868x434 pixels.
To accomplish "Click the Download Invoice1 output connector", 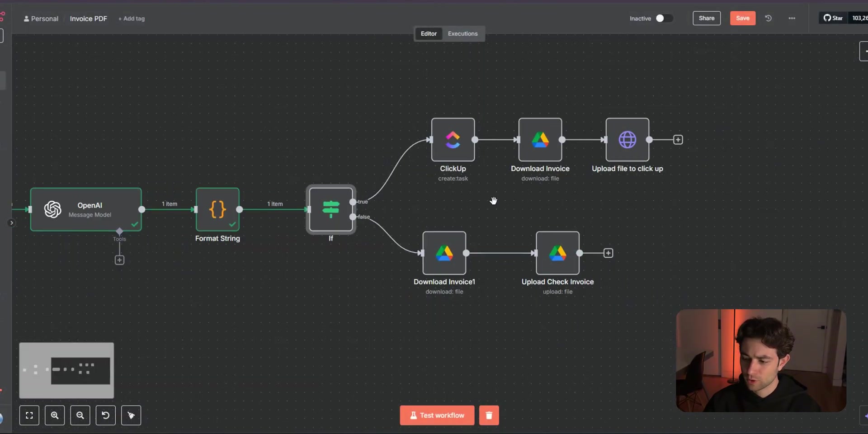I will (x=467, y=253).
